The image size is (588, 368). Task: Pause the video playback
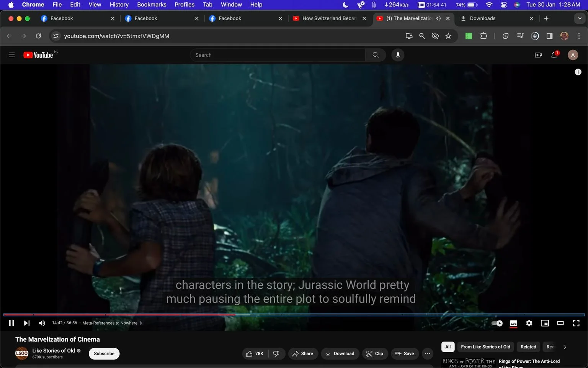(11, 323)
